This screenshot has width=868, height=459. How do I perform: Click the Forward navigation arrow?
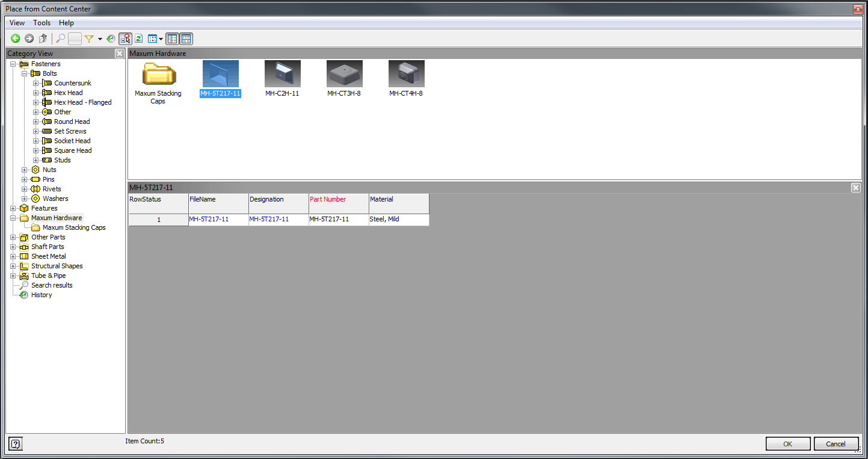click(28, 39)
